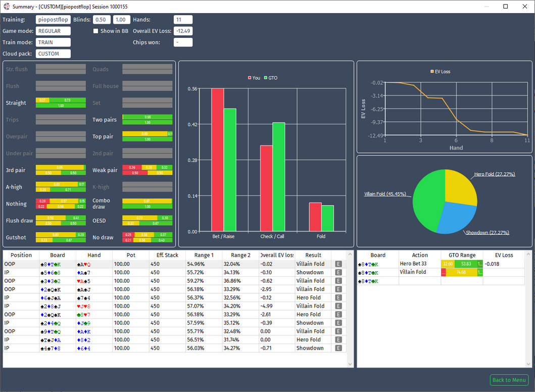Click the Showdown pie chart label
The height and width of the screenshot is (392, 535).
(488, 233)
